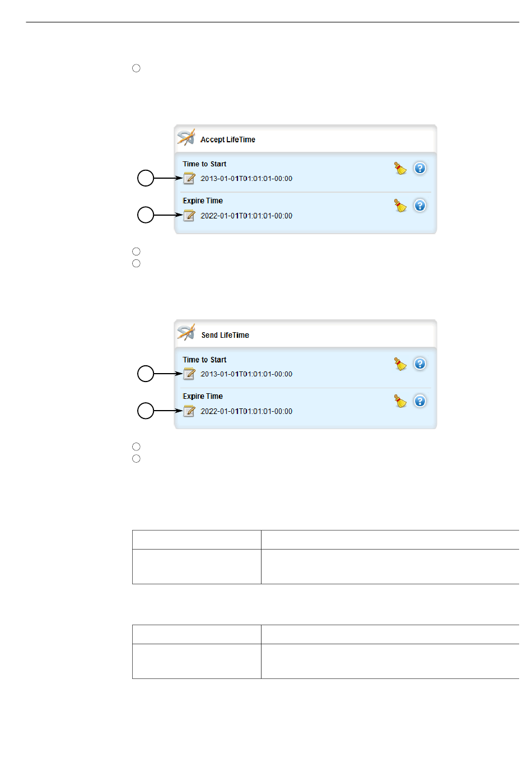Click edit notepad icon for Send Time to Start
Image resolution: width=532 pixels, height=777 pixels.
click(189, 374)
